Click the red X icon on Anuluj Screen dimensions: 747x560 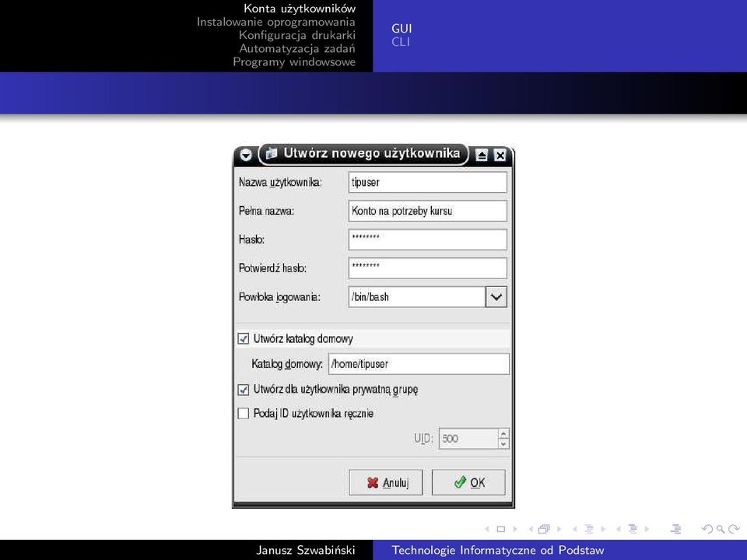[373, 483]
